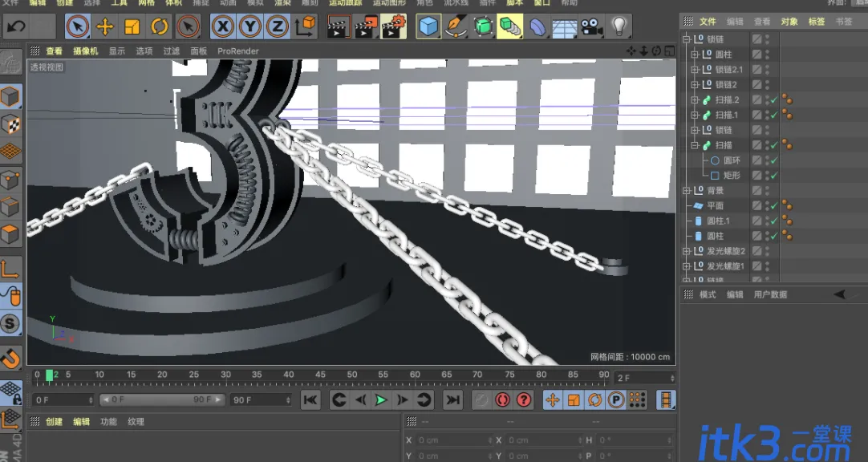868x462 pixels.
Task: Expand the 扫描.2 object
Action: [696, 100]
